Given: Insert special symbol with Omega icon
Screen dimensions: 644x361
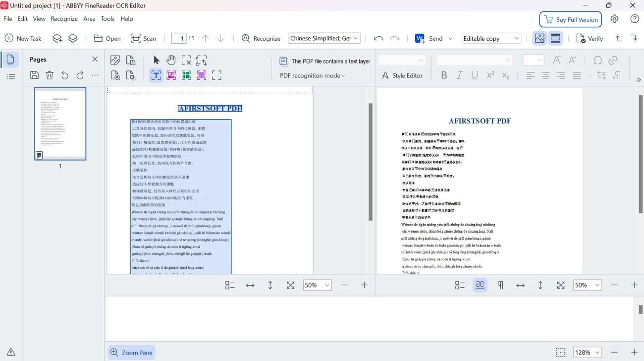Looking at the screenshot, I should (598, 60).
